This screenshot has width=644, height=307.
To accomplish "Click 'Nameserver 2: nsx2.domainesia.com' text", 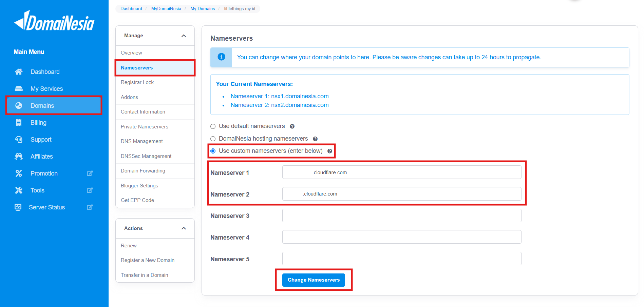I will 280,105.
